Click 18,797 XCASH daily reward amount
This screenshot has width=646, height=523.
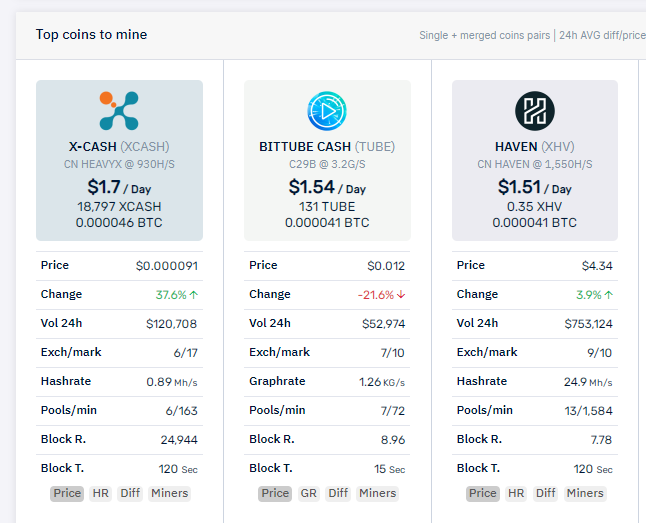119,206
